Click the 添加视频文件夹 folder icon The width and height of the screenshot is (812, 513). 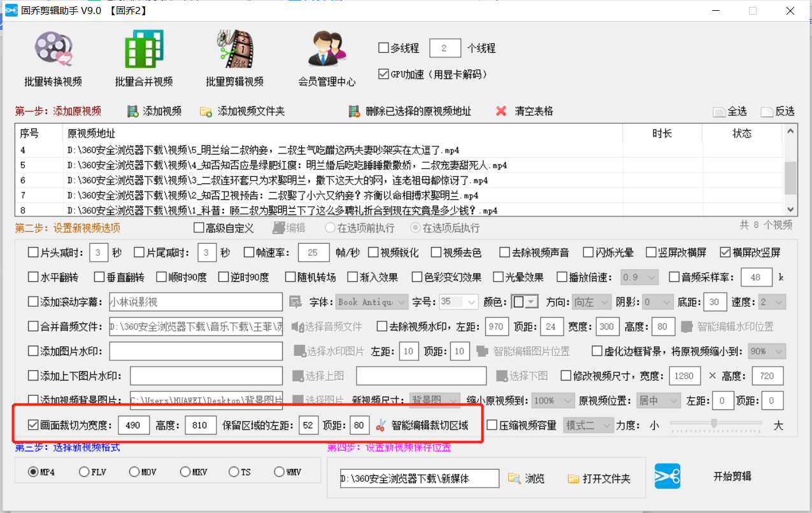(206, 111)
